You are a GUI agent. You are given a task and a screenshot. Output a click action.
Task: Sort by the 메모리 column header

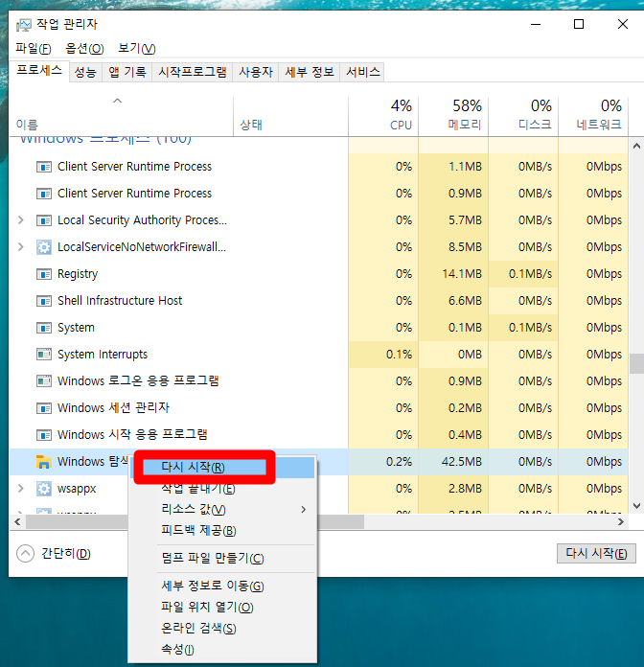tap(453, 117)
